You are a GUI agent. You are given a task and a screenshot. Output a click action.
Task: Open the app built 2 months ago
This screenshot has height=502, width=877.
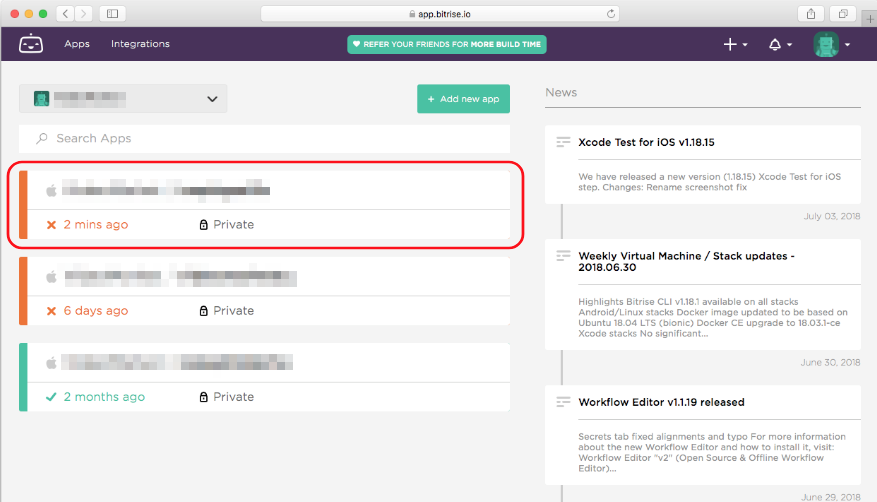[265, 377]
